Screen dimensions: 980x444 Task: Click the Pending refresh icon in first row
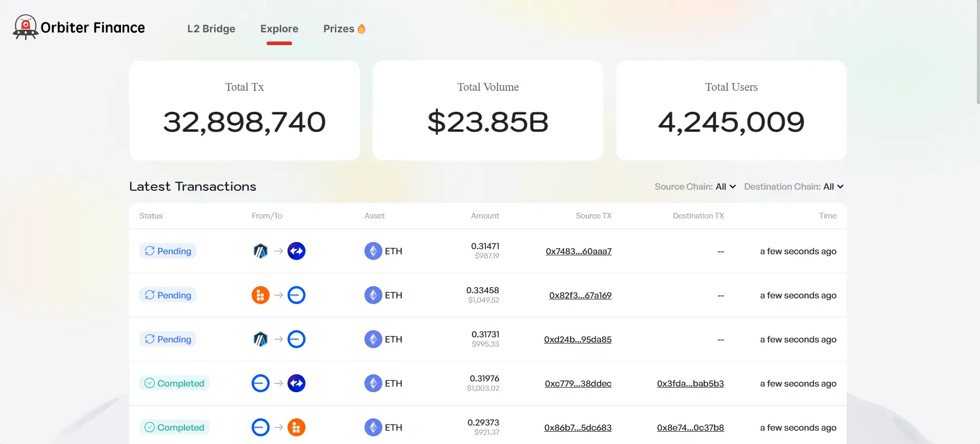150,251
